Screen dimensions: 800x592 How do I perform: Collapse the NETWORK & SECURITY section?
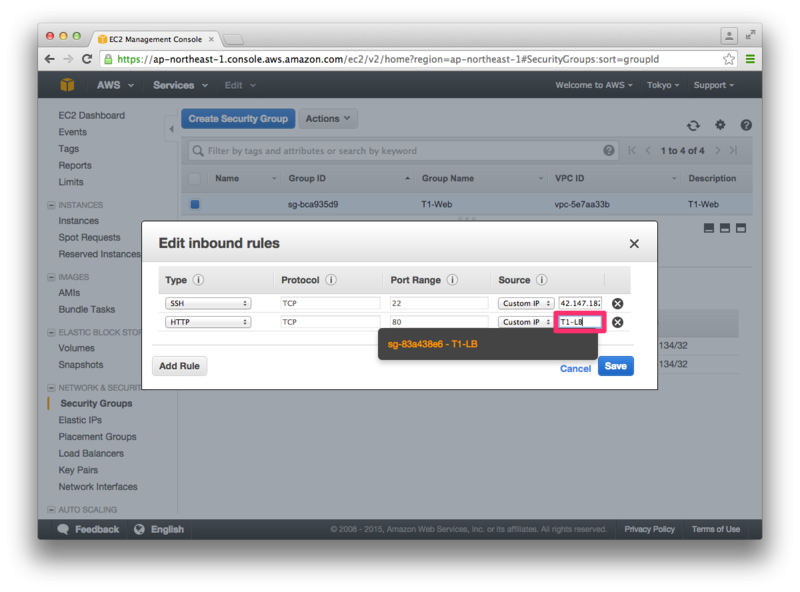tap(51, 388)
